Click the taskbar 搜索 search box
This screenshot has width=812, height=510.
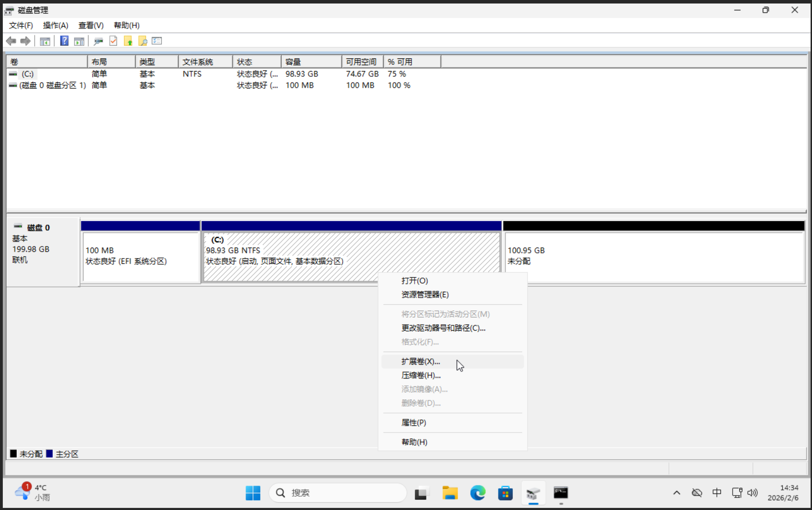(x=338, y=493)
